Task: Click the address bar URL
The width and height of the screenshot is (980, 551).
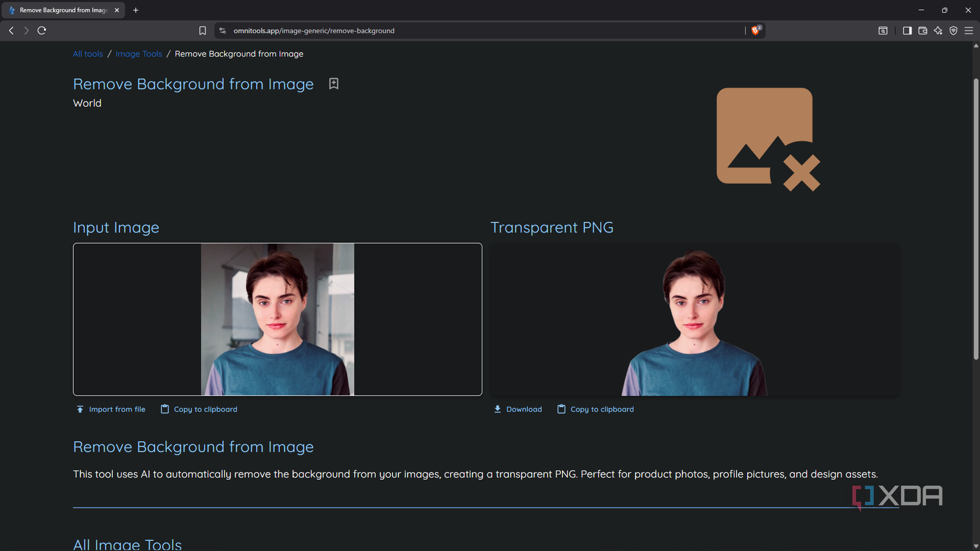Action: point(314,31)
